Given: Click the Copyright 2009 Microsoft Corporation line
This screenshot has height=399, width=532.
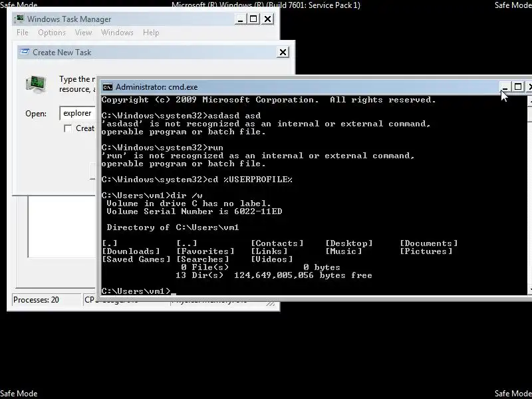Looking at the screenshot, I should coord(269,100).
